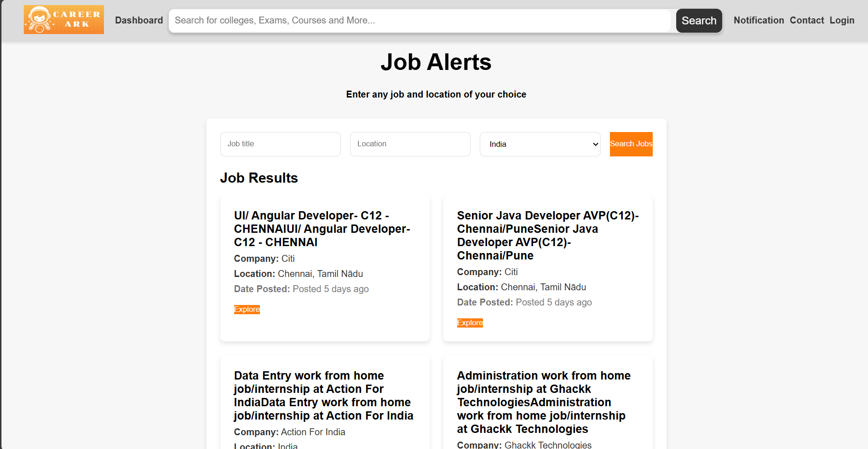This screenshot has width=868, height=449.
Task: Click the Job Results heading
Action: coord(259,178)
